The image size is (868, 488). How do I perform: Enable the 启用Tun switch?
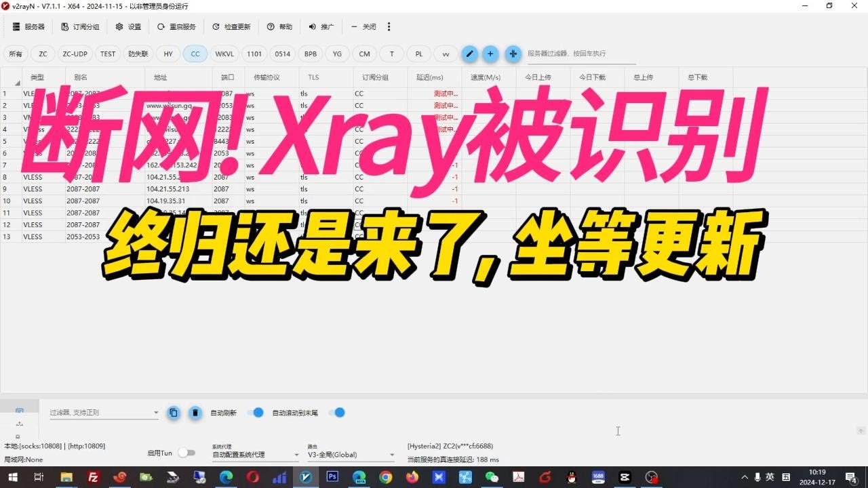186,453
